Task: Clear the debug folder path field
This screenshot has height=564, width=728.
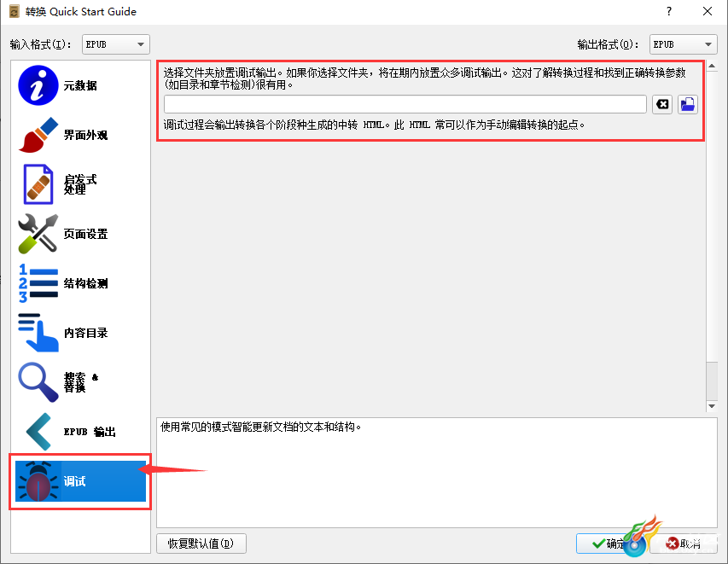Action: tap(662, 104)
